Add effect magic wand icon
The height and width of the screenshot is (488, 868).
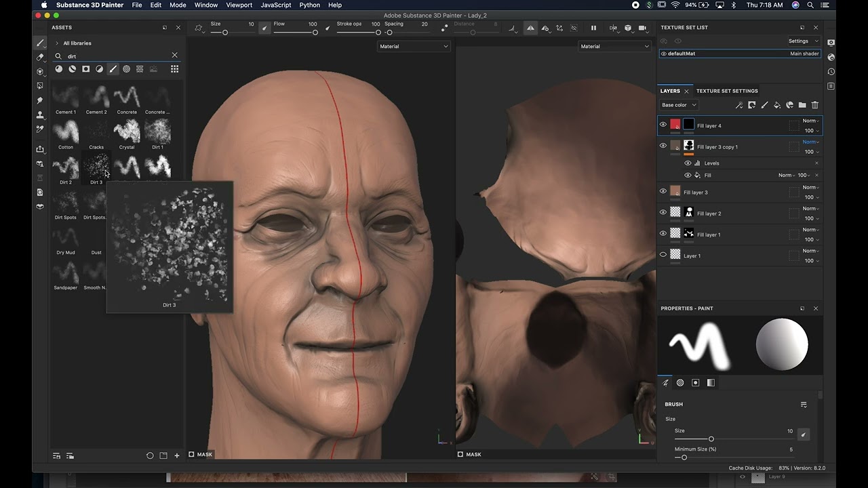pos(739,105)
